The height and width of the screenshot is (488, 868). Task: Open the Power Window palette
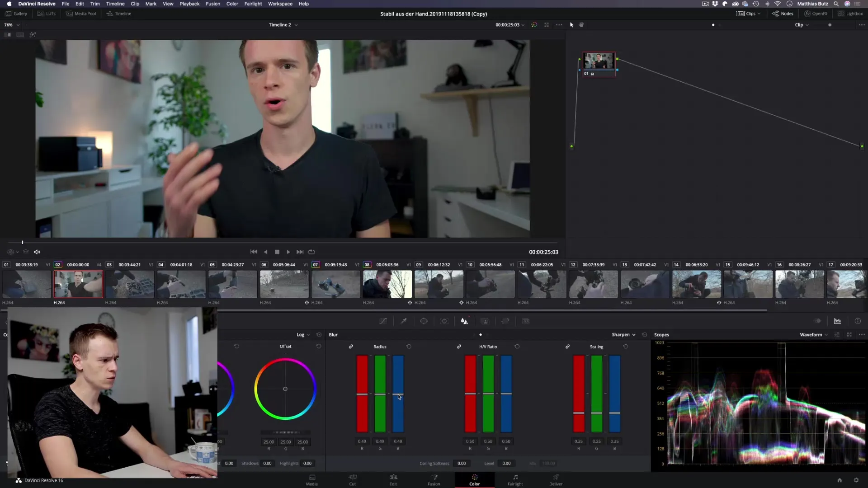[x=424, y=321]
